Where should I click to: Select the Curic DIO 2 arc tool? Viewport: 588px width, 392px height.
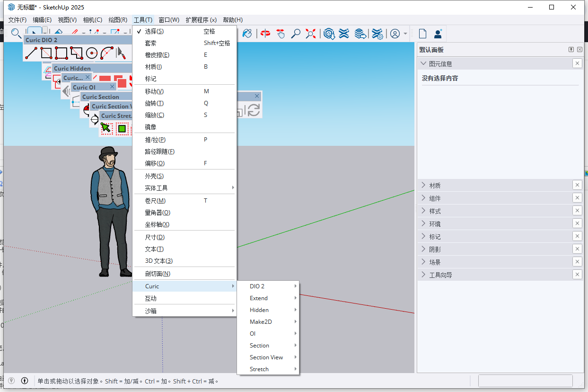tap(107, 53)
